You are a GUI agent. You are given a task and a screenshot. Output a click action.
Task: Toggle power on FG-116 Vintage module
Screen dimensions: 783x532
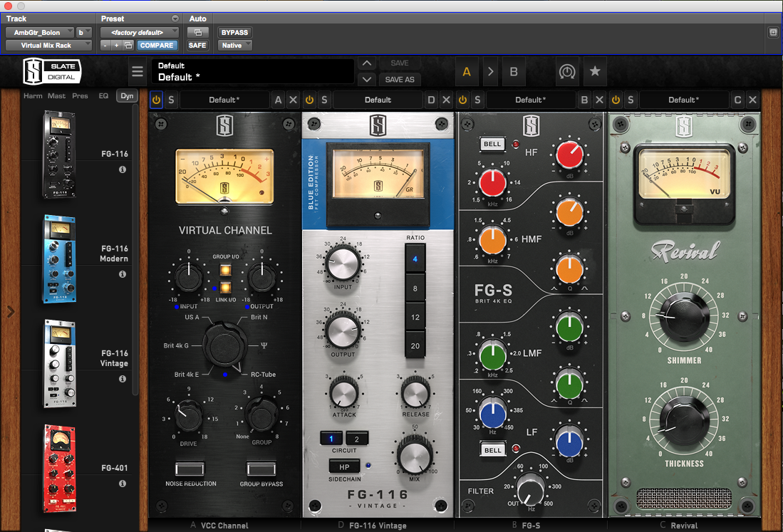(x=310, y=100)
